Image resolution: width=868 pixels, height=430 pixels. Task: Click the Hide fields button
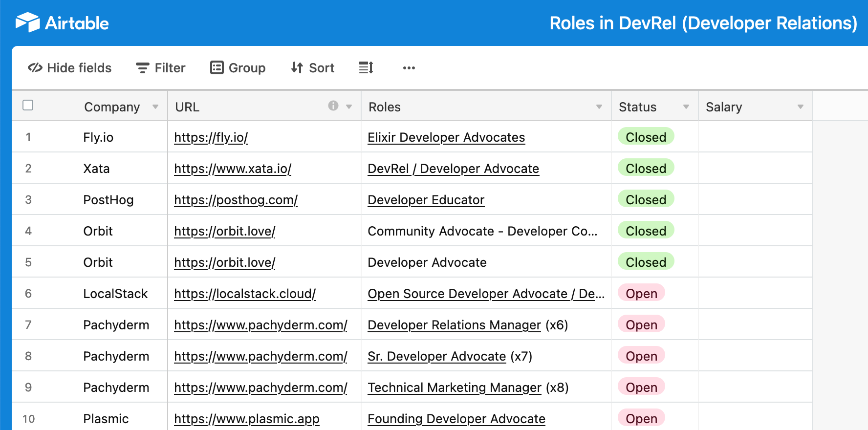pos(70,68)
